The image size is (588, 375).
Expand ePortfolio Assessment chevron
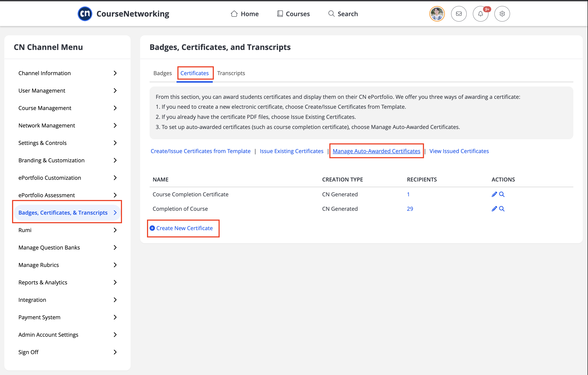[x=115, y=195]
